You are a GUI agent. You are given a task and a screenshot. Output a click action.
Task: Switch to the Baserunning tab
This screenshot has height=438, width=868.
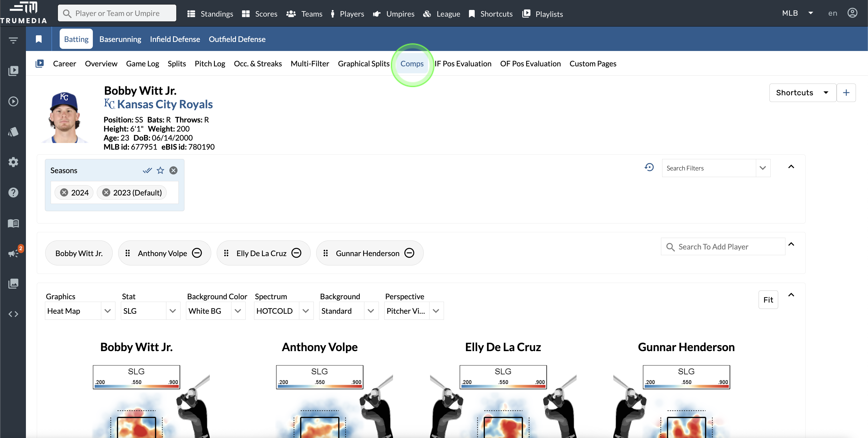click(x=120, y=39)
